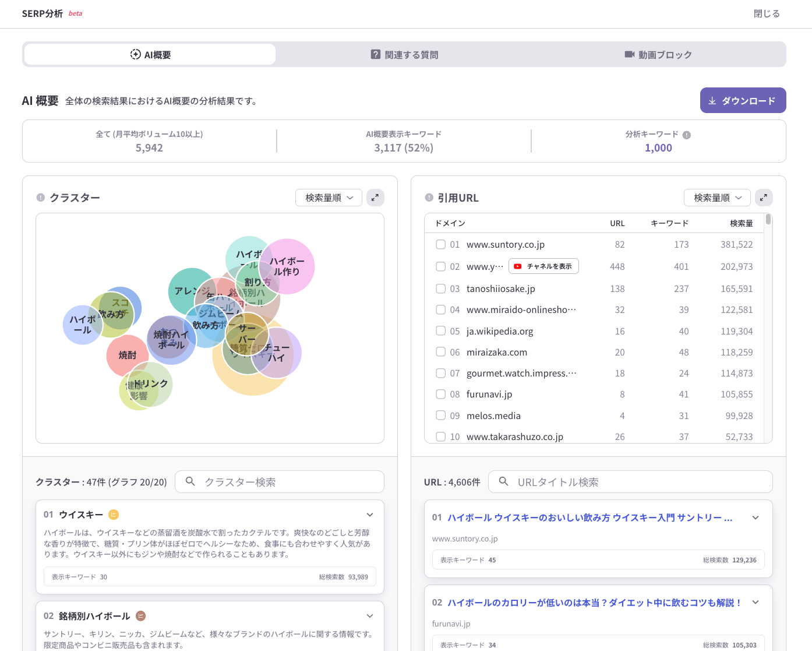Click the www.takarashuzo.co.jp domain row

(x=594, y=437)
